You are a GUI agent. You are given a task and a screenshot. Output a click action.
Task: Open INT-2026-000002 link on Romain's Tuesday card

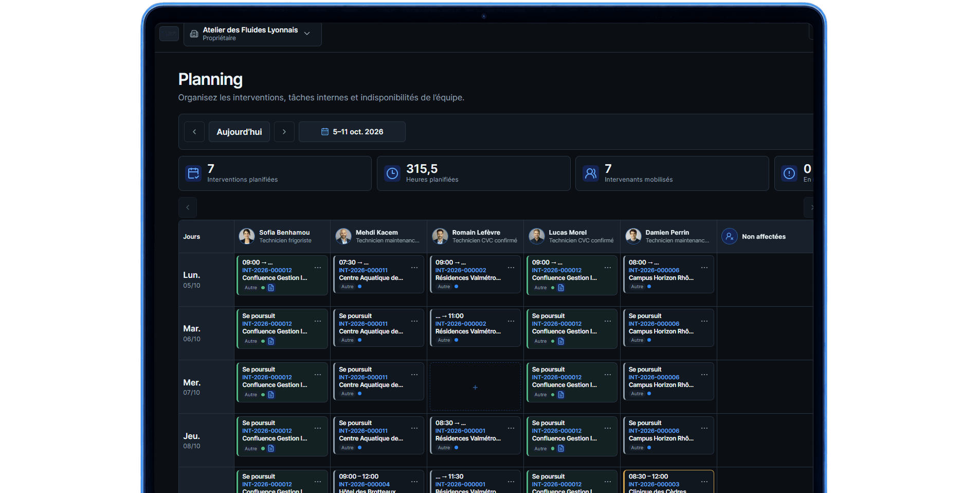point(461,324)
